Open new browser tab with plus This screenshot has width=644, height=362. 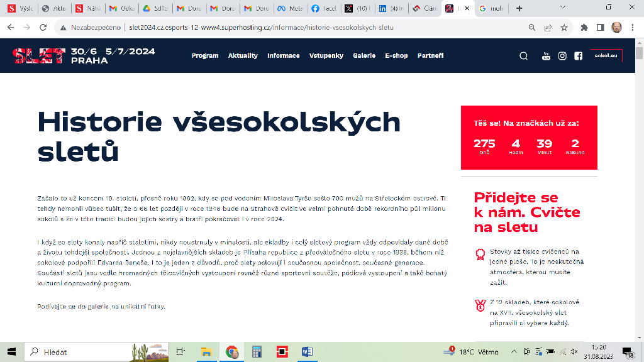click(x=519, y=8)
